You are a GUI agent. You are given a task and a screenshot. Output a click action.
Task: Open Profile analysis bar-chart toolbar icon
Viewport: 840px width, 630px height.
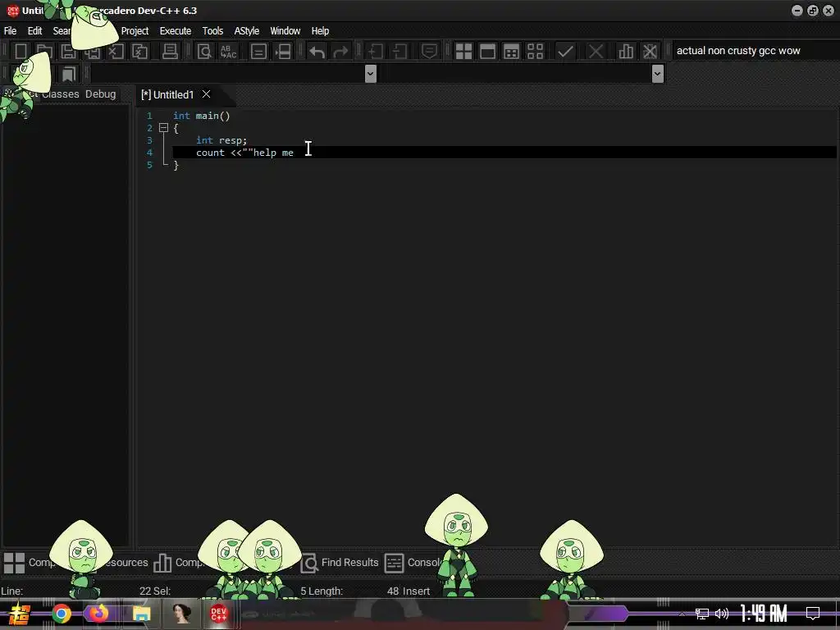626,52
